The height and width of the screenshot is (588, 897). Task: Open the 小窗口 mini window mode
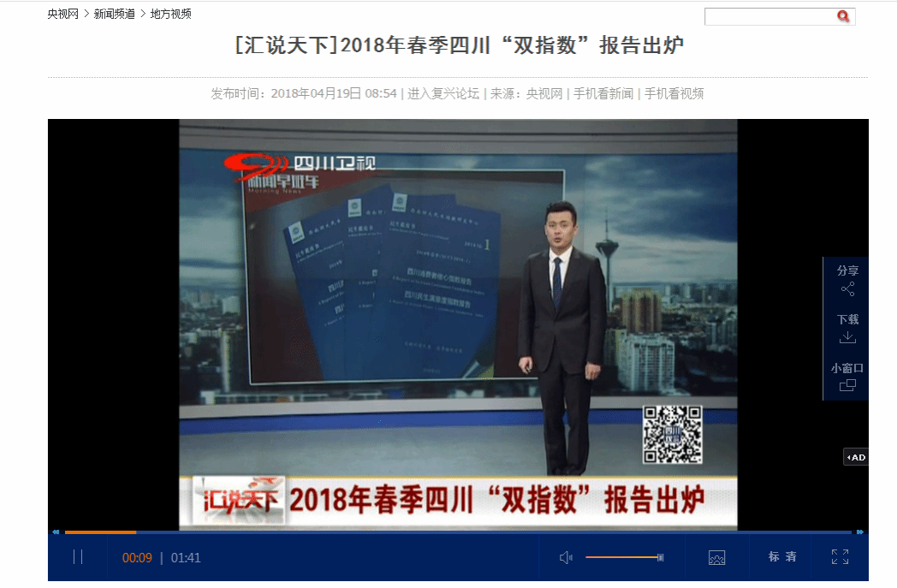pyautogui.click(x=847, y=377)
